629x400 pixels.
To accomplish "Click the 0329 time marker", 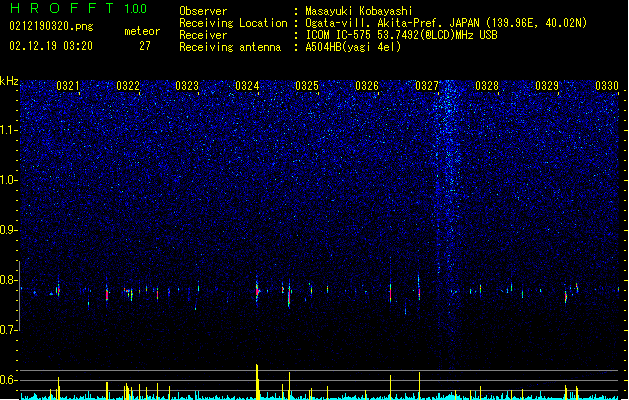I will (x=547, y=86).
